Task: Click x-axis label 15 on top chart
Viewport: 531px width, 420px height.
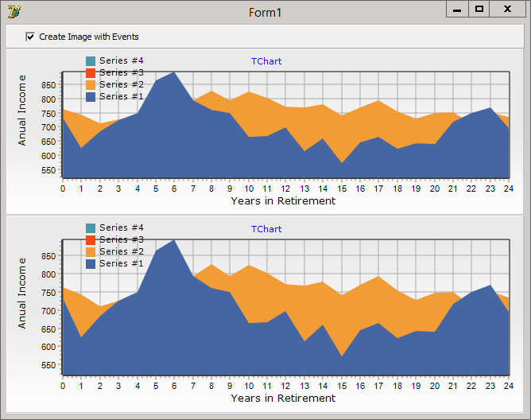Action: (342, 189)
